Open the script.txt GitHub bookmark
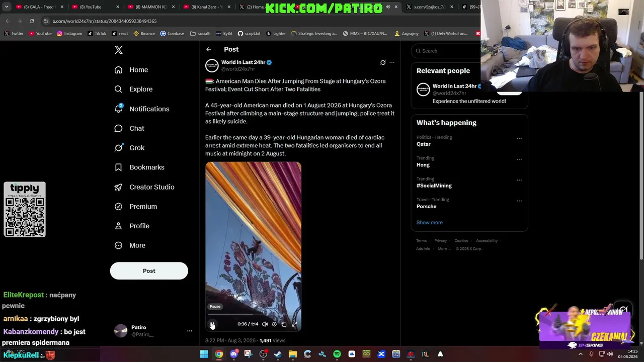Viewport: 644px width, 362px height. [x=249, y=34]
